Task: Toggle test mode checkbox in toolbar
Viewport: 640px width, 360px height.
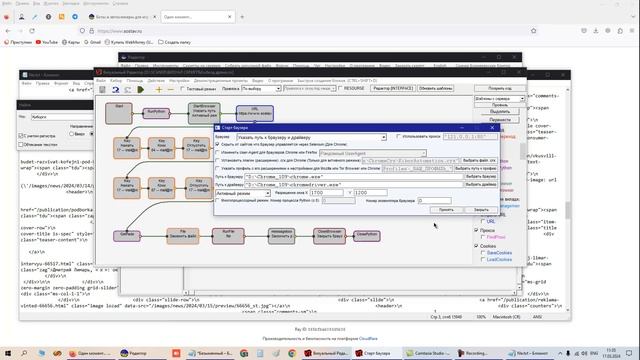Action: (182, 89)
